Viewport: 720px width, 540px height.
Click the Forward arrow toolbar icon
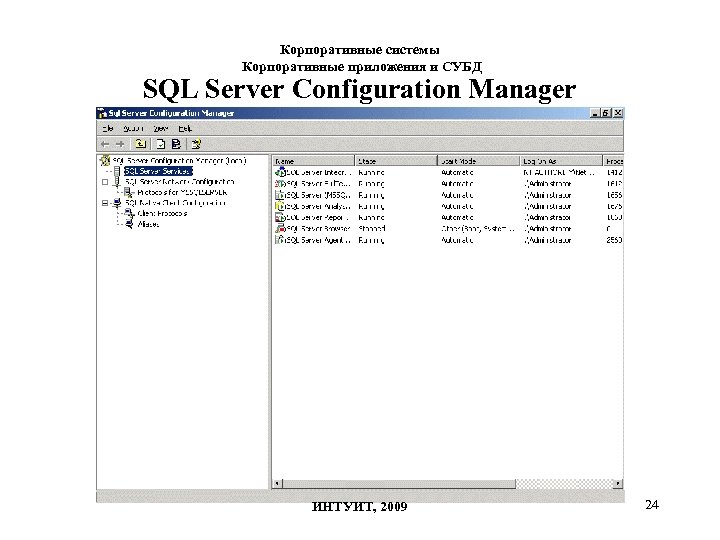coord(120,144)
